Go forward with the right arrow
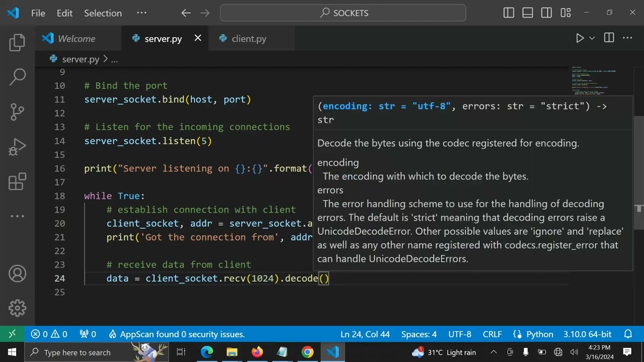The height and width of the screenshot is (362, 644). [204, 13]
